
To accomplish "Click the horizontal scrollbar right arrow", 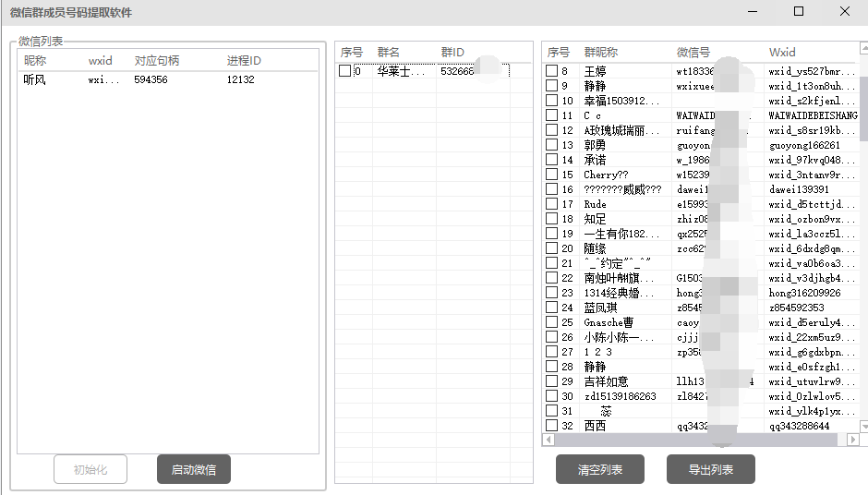I will pos(853,440).
